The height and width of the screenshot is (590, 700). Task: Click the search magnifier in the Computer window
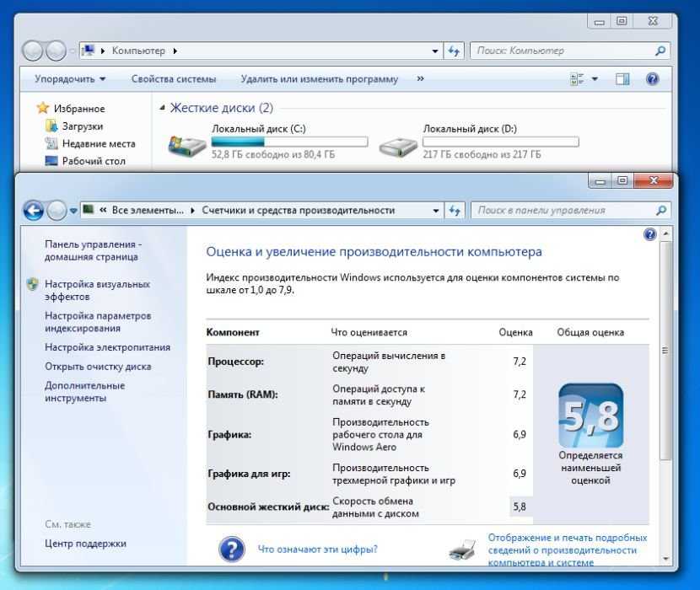point(660,51)
